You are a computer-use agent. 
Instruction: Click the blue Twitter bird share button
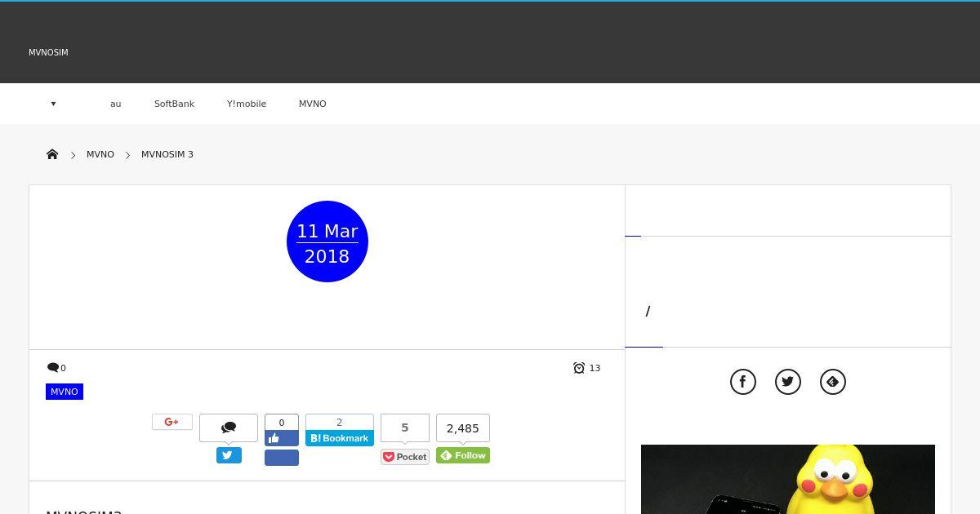[x=229, y=455]
